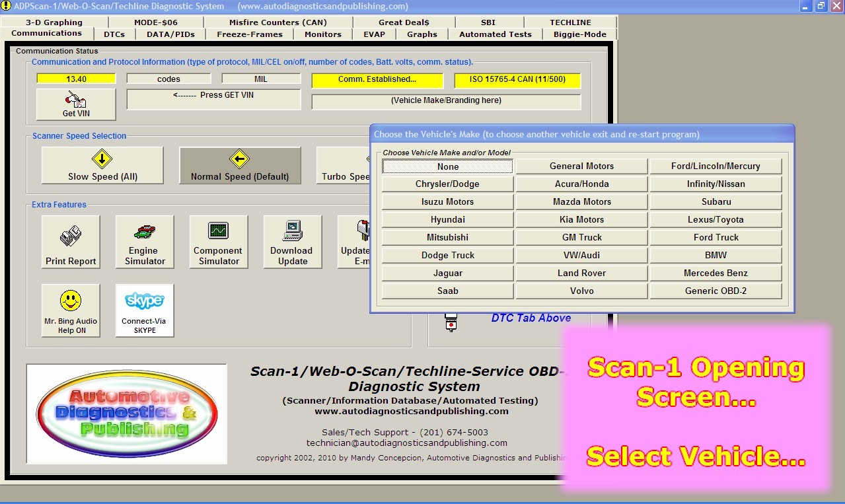The width and height of the screenshot is (845, 504).
Task: Select Ford Truck option
Action: [x=716, y=238]
